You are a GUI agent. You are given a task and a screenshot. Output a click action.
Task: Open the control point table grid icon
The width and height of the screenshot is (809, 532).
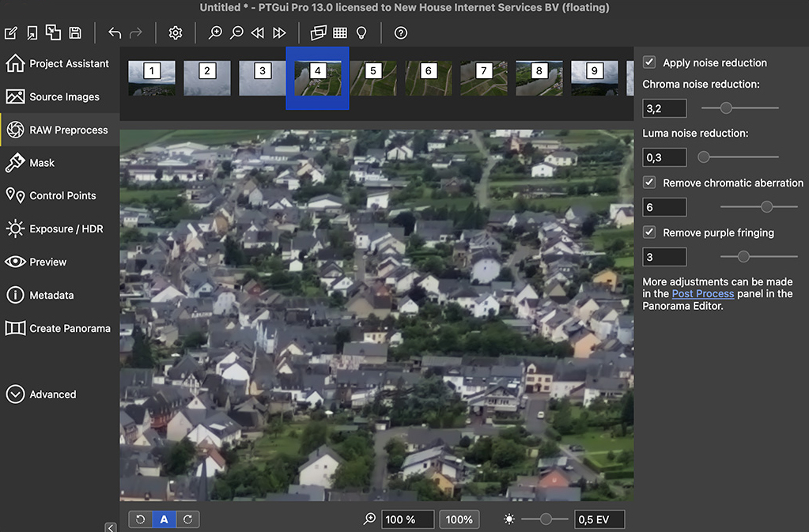(x=340, y=33)
